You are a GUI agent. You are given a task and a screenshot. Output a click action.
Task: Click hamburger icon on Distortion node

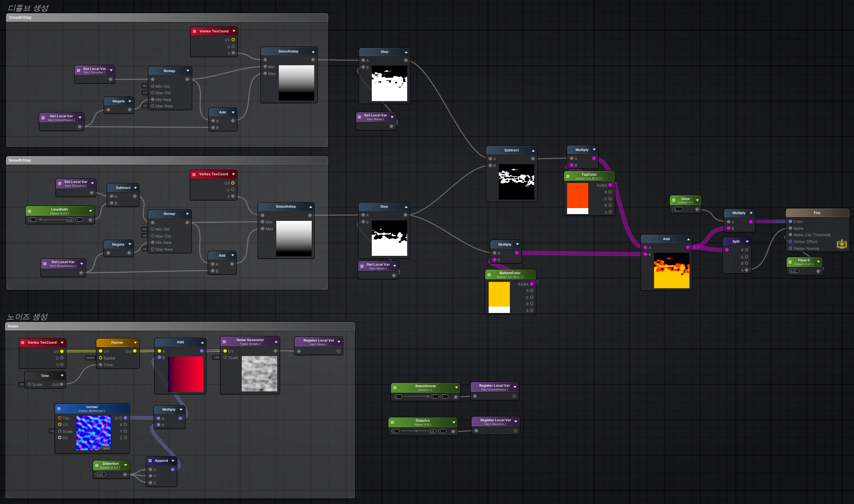tap(97, 465)
